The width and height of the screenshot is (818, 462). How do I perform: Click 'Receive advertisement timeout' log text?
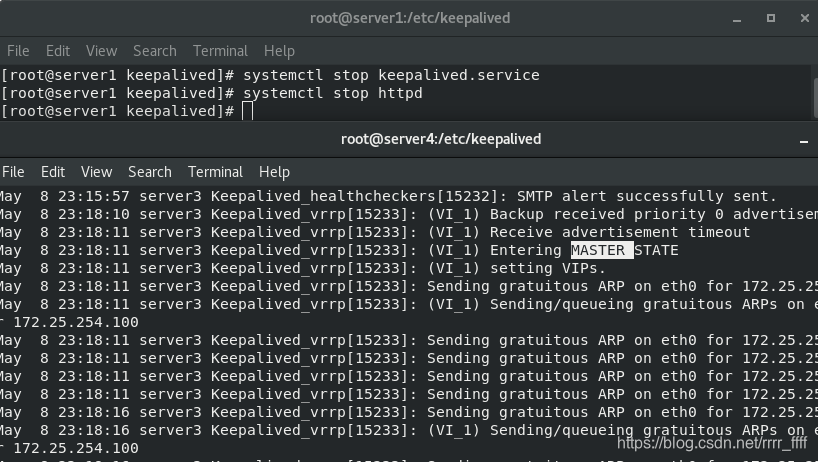click(620, 233)
